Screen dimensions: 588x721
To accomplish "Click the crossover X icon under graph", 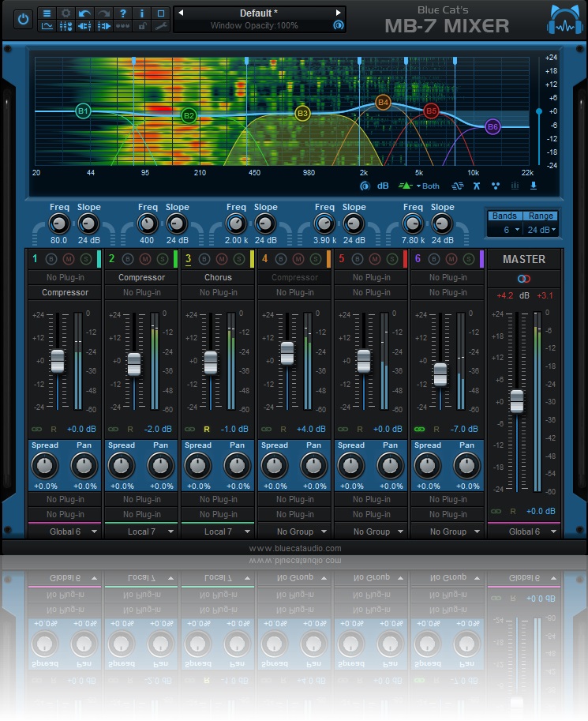I will (x=477, y=186).
